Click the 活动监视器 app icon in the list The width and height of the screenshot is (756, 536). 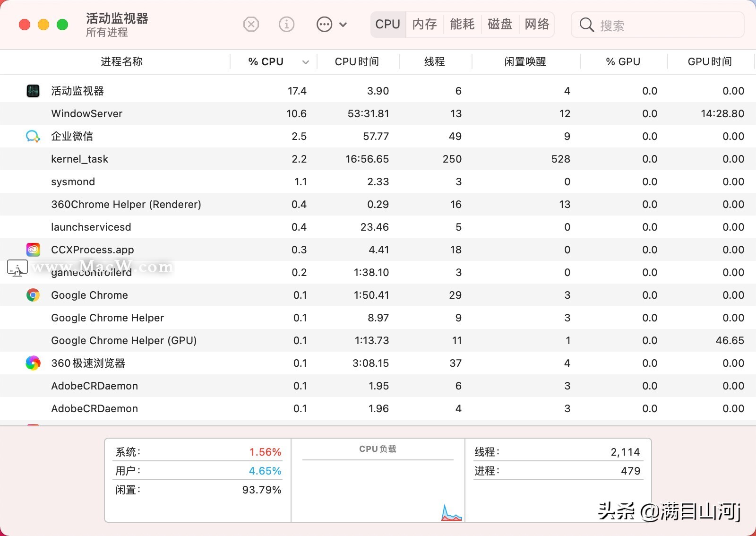[x=33, y=90]
